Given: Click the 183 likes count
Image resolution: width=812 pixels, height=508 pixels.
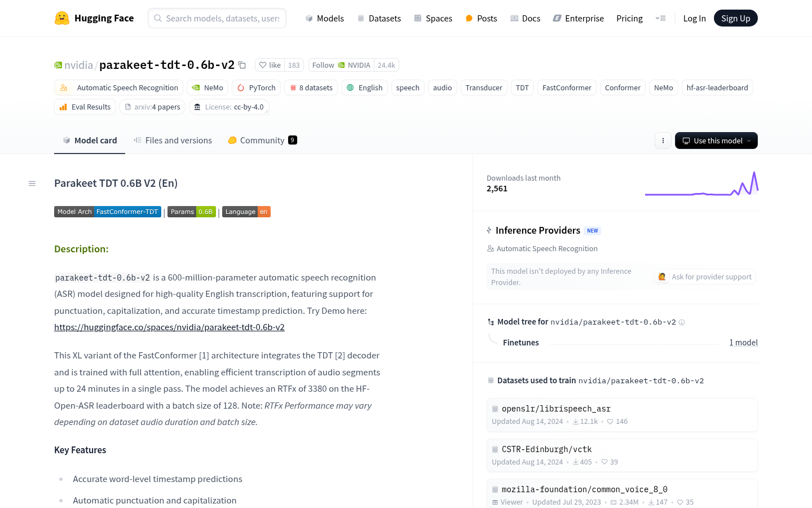Looking at the screenshot, I should [294, 65].
